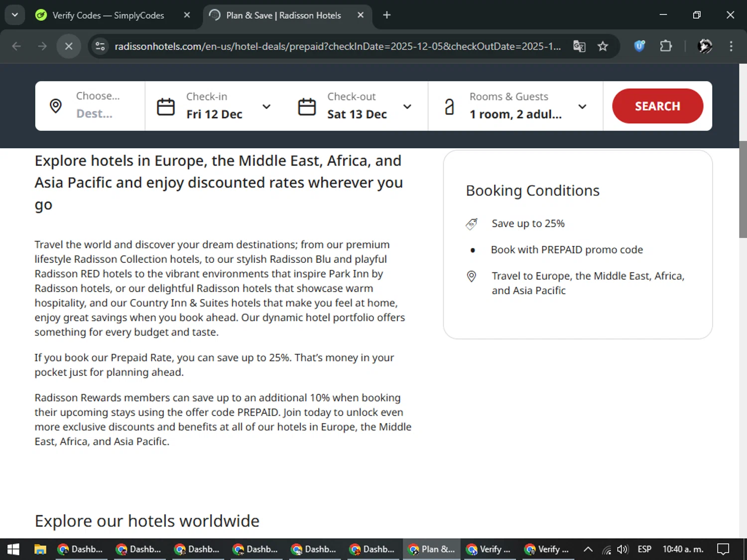Switch to first Verify ... taskbar window
Image resolution: width=747 pixels, height=560 pixels.
point(490,549)
